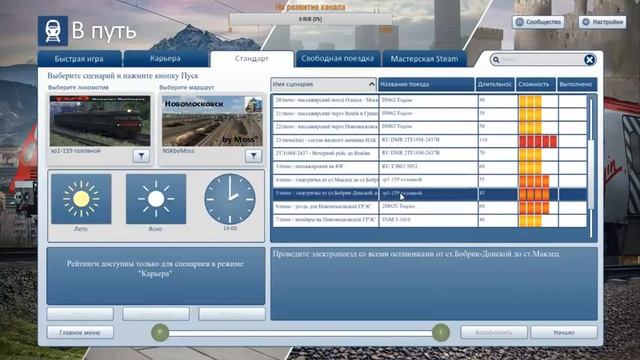Switch to the 'Карьера' tab
The image size is (640, 360).
tap(165, 59)
